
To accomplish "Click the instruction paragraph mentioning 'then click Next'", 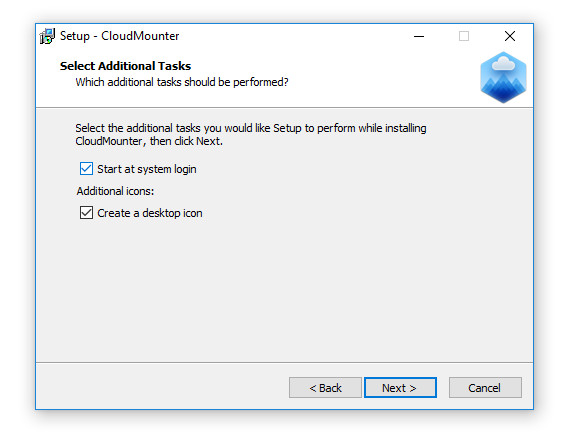I will [x=251, y=134].
